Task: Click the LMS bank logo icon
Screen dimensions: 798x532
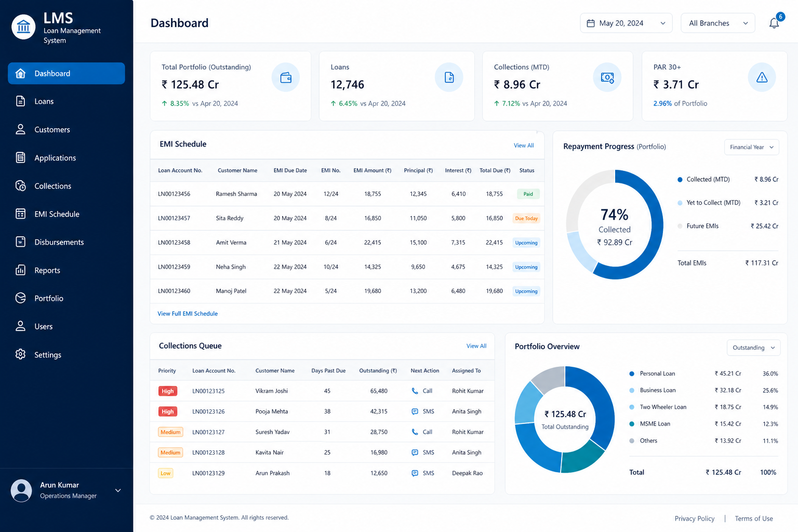Action: click(23, 27)
